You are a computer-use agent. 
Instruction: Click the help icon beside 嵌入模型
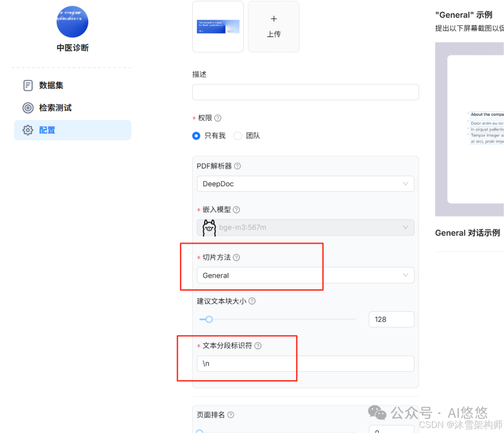pyautogui.click(x=236, y=210)
